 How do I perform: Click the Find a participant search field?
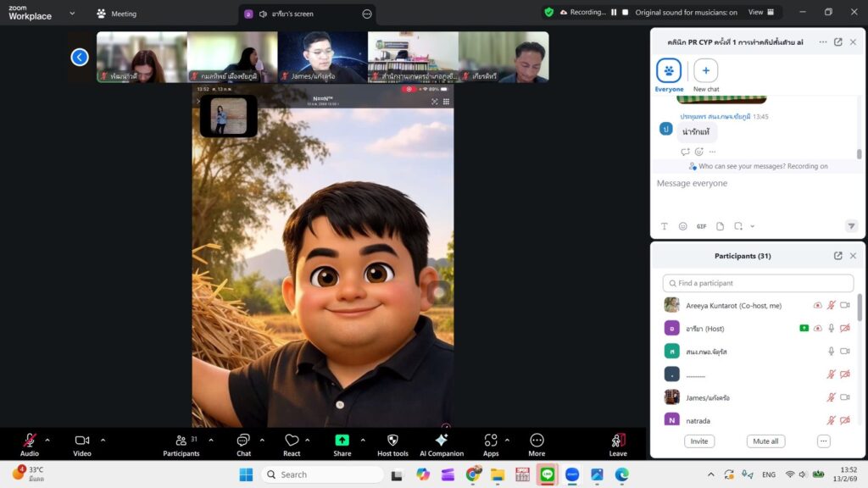758,283
